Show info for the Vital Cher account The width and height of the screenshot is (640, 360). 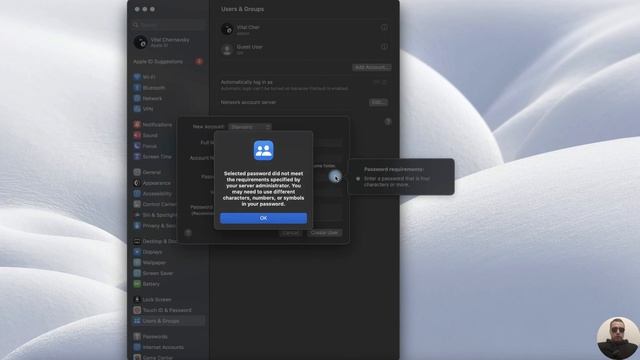(x=384, y=27)
